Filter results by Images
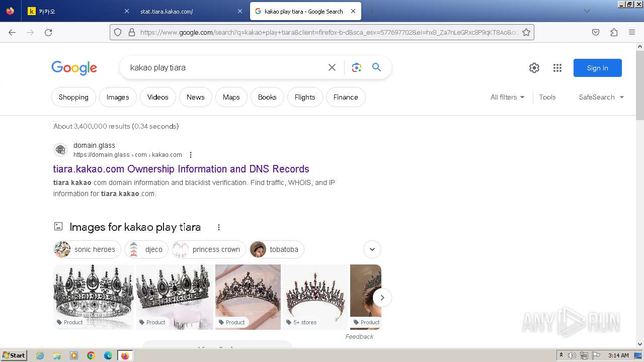 click(118, 97)
